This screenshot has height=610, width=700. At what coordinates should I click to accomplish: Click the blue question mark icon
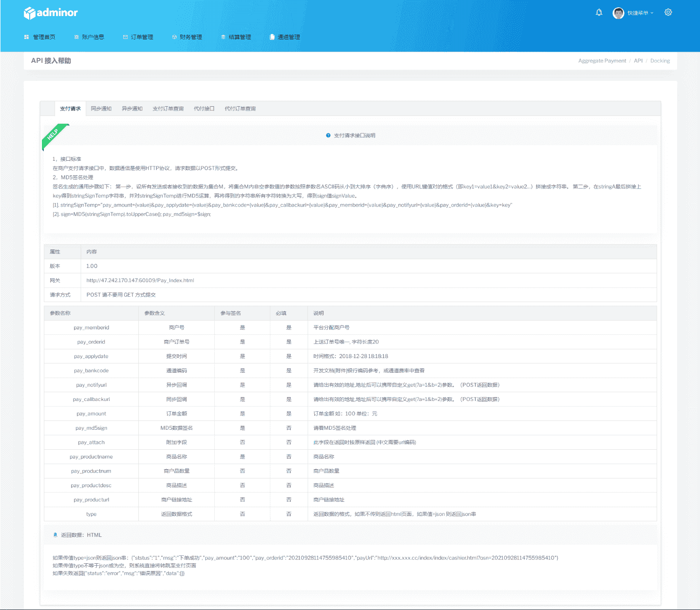[x=328, y=135]
